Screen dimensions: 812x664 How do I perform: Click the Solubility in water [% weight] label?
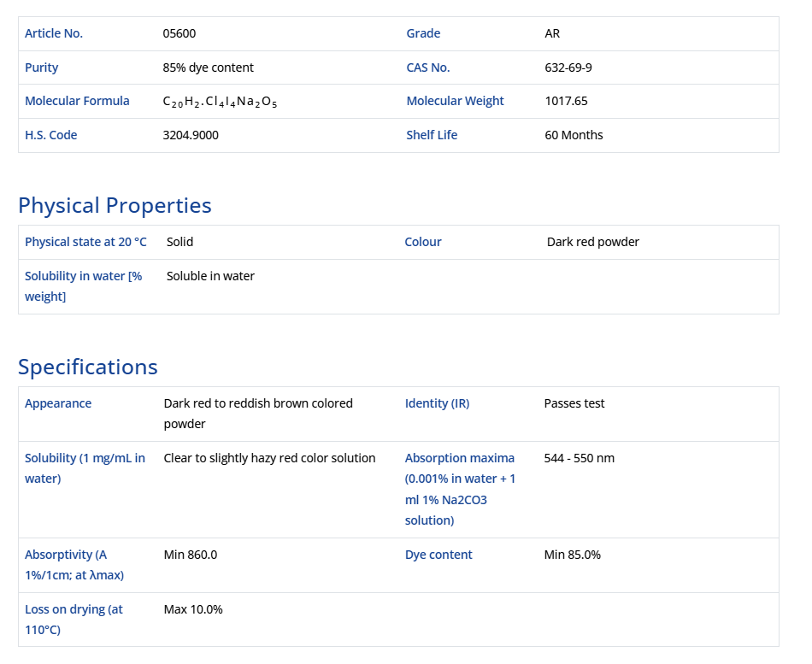(83, 286)
